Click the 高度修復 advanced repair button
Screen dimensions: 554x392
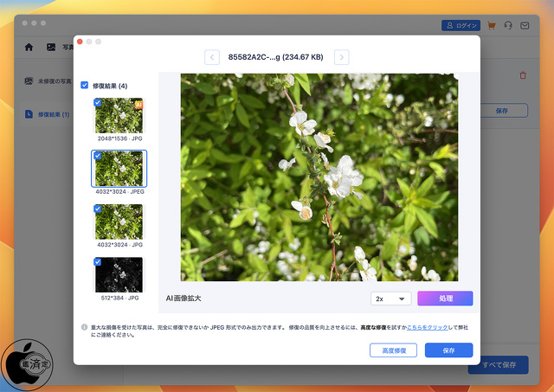pyautogui.click(x=394, y=350)
